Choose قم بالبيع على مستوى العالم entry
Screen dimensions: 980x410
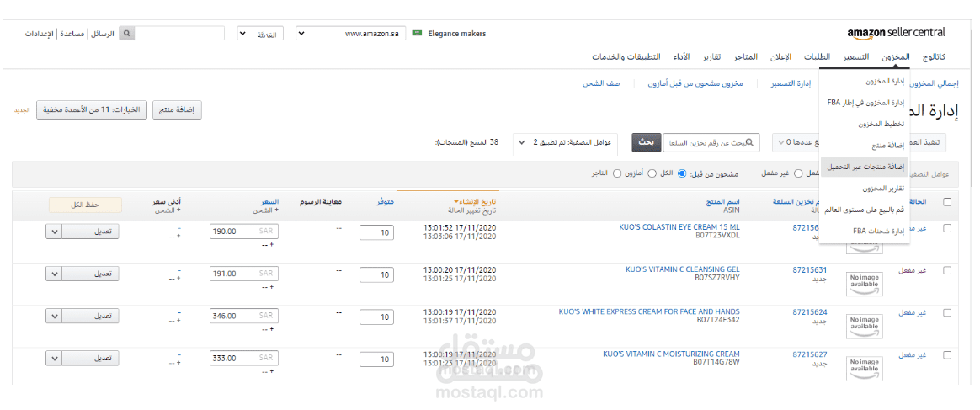coord(865,210)
